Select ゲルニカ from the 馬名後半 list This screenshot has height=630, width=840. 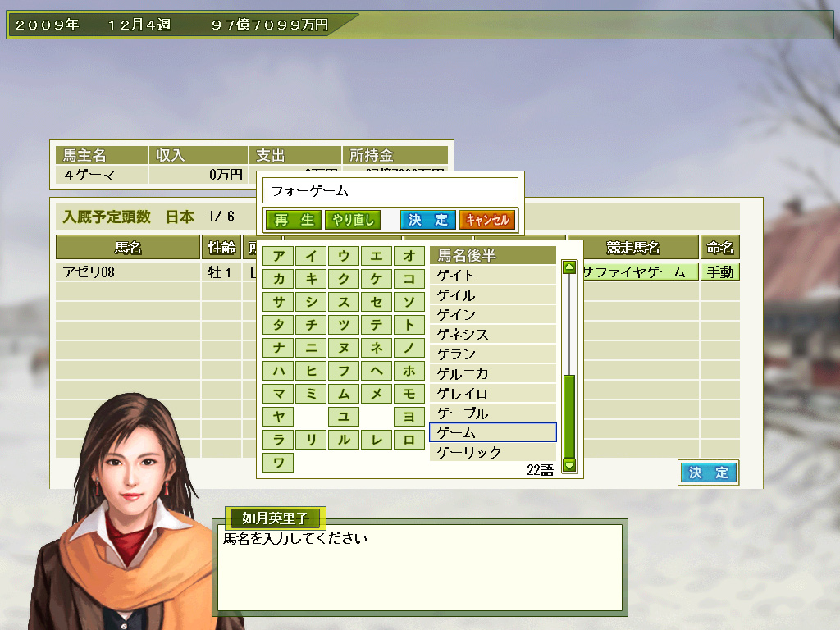493,373
